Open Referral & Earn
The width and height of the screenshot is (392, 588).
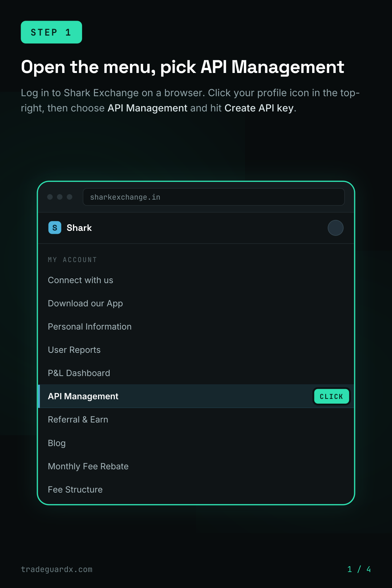tap(196, 420)
